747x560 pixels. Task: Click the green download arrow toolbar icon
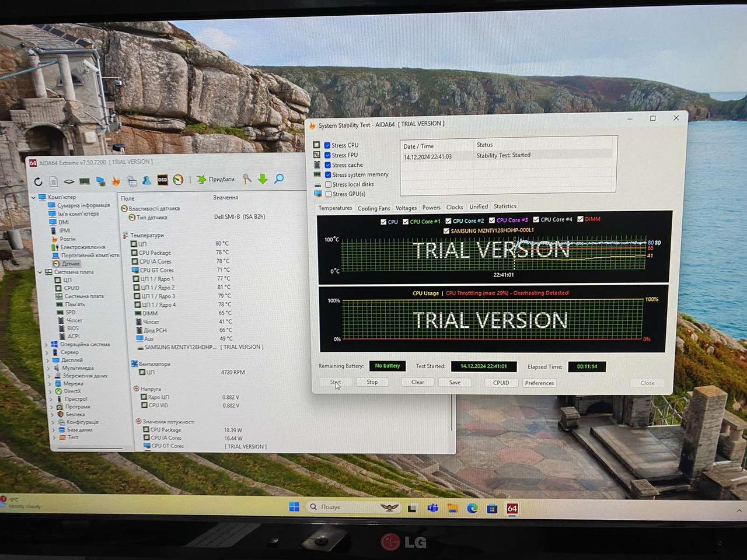click(x=263, y=179)
